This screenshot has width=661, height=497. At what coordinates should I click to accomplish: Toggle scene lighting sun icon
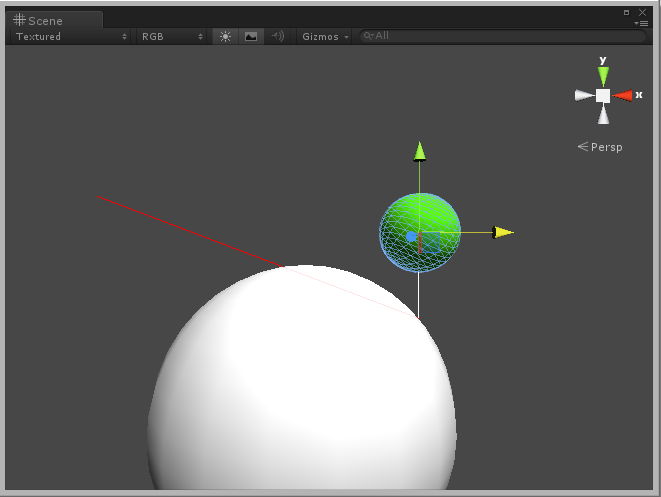tap(226, 37)
